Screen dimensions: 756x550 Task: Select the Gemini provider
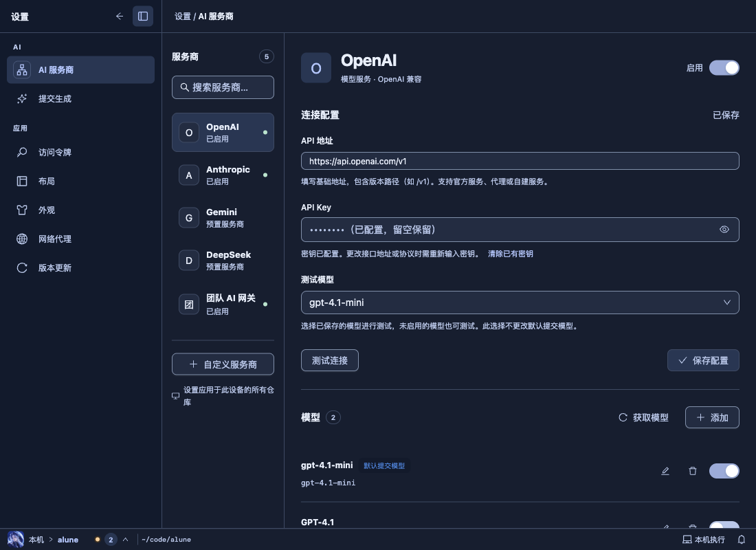[x=223, y=217]
